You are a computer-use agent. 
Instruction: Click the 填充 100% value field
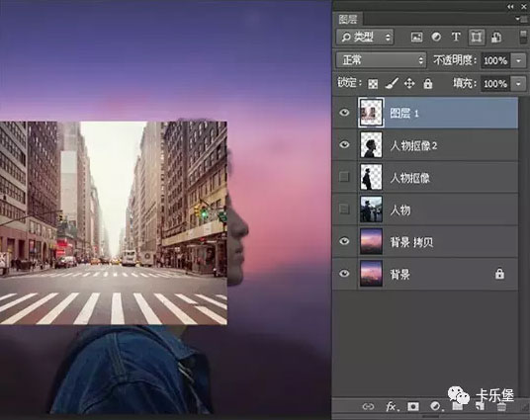pyautogui.click(x=495, y=83)
